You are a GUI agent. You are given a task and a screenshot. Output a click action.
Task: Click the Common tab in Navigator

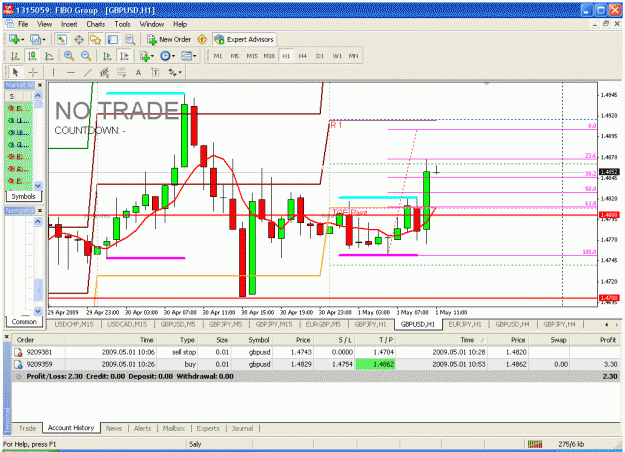[x=24, y=322]
